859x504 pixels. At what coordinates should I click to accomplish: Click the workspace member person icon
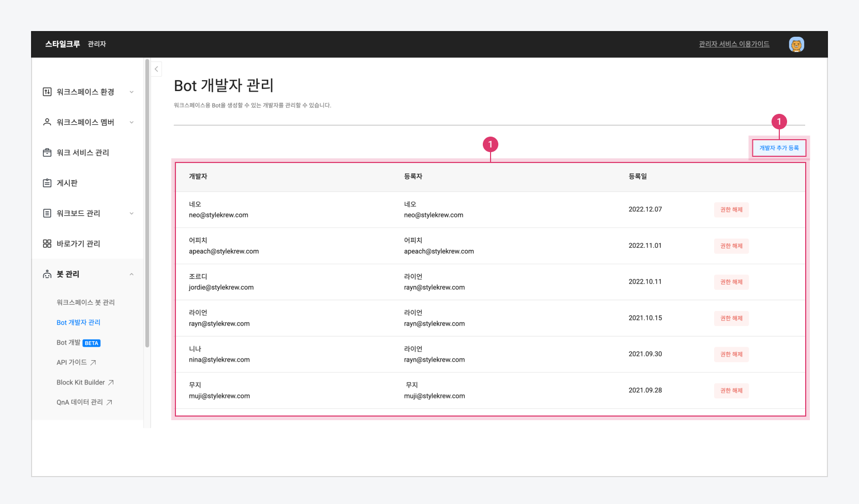coord(47,122)
